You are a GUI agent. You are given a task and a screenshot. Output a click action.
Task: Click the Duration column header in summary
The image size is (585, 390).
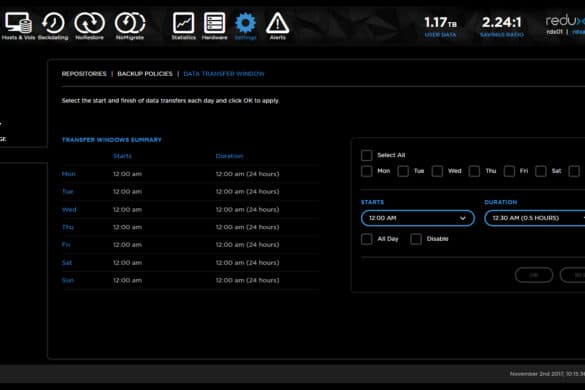click(x=229, y=156)
